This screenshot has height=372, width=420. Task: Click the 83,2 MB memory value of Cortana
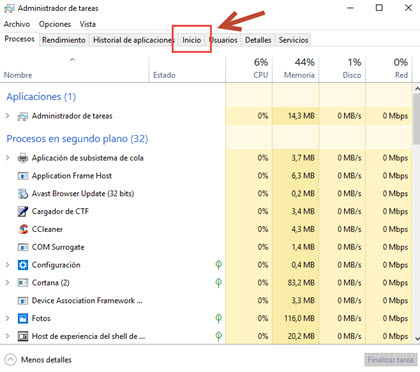(x=301, y=283)
